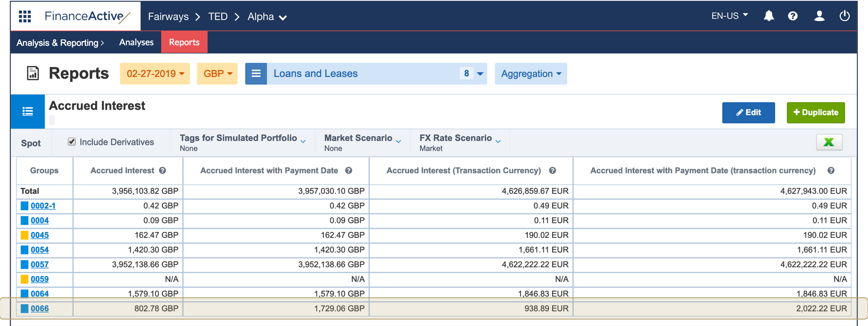Show help for Accrued Interest with Payment Date
Screen dimensions: 868x326
click(349, 170)
